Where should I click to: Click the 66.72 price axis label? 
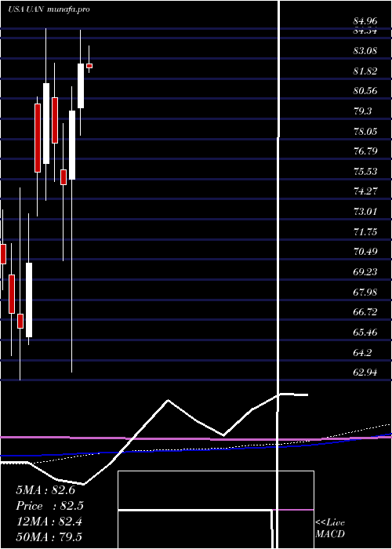(365, 312)
